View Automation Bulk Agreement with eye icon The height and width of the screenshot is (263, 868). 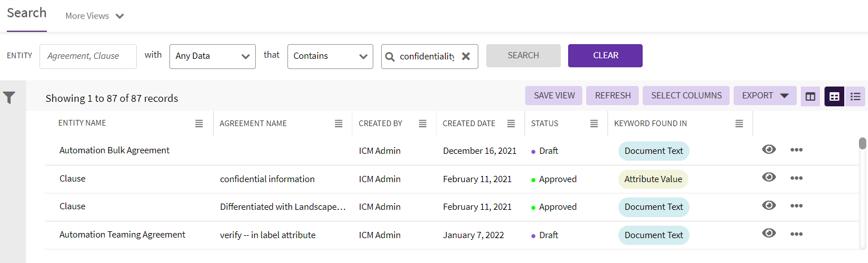tap(769, 149)
